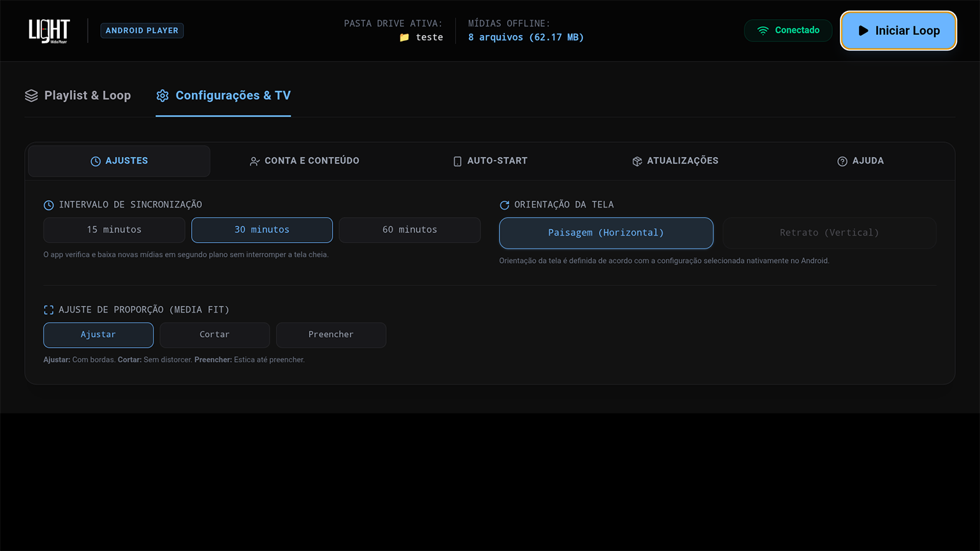This screenshot has height=551, width=980.
Task: Open the Atualizações tab
Action: [675, 161]
